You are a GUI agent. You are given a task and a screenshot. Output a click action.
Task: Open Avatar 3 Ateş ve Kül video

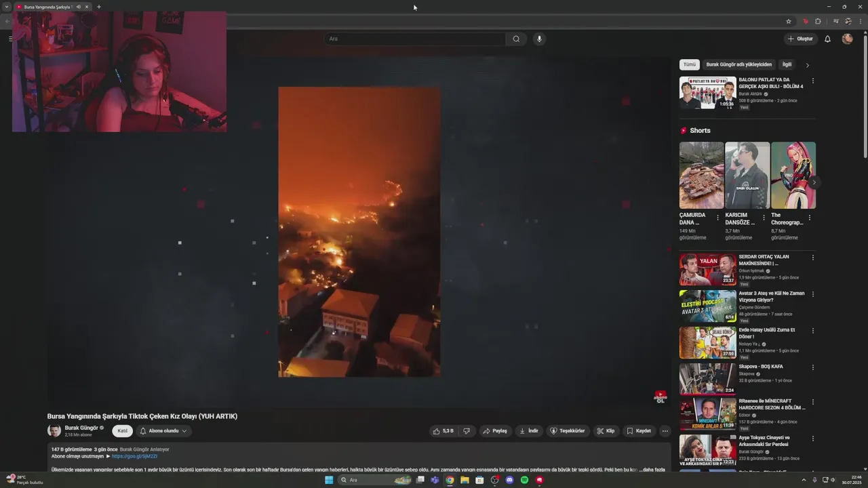(707, 306)
